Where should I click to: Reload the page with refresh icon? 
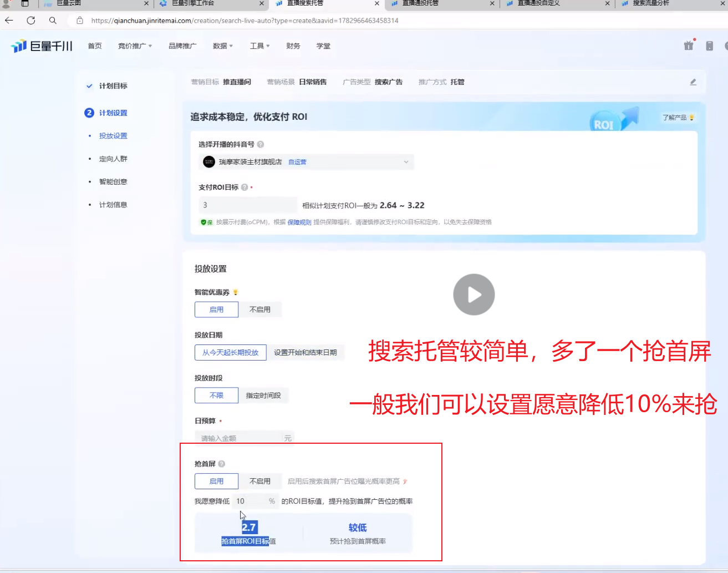click(31, 21)
